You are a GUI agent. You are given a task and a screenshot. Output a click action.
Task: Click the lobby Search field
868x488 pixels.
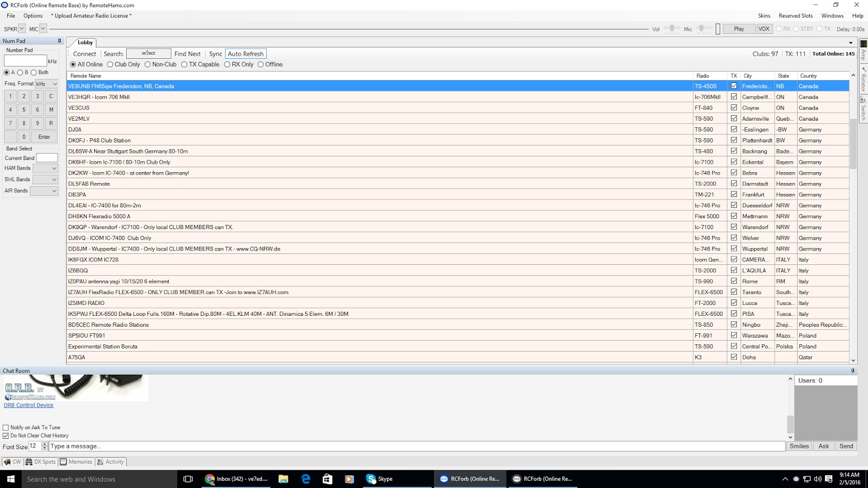[149, 54]
